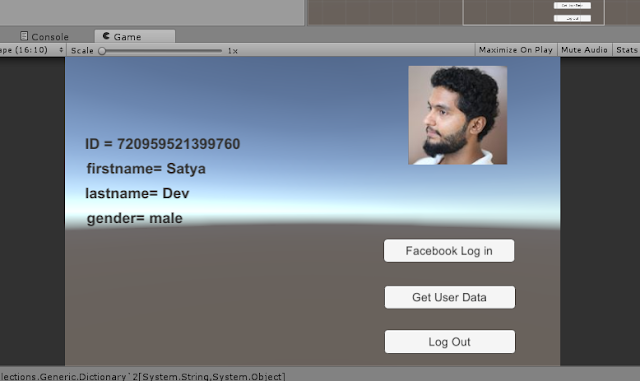Toggle Maximize On Play

click(x=516, y=50)
